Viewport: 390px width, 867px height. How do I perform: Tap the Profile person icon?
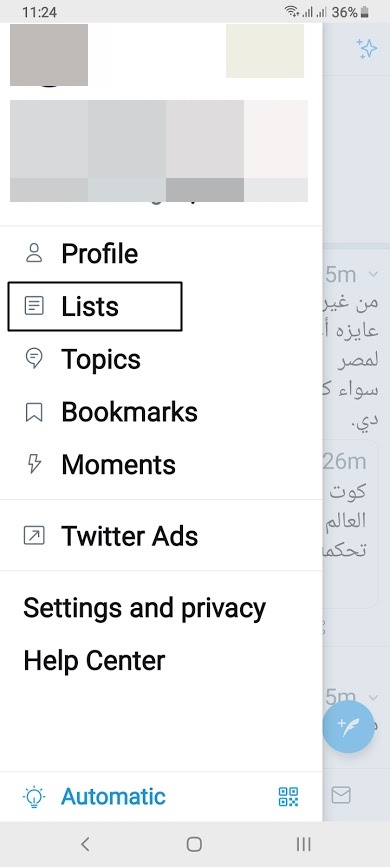(34, 253)
